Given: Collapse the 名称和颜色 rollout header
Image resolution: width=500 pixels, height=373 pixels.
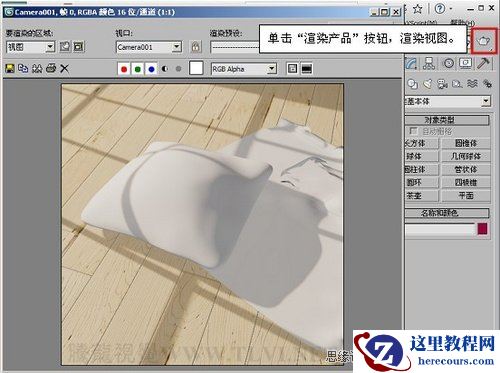Looking at the screenshot, I should point(448,213).
